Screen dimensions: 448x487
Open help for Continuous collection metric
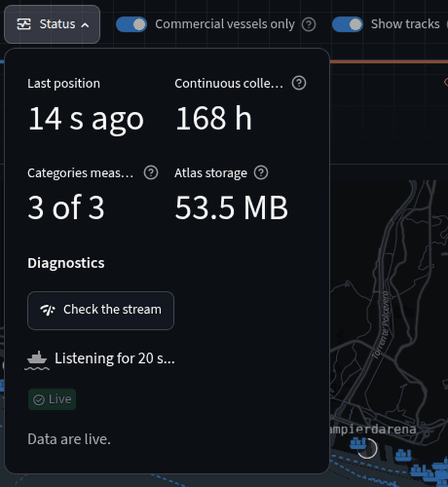[299, 83]
